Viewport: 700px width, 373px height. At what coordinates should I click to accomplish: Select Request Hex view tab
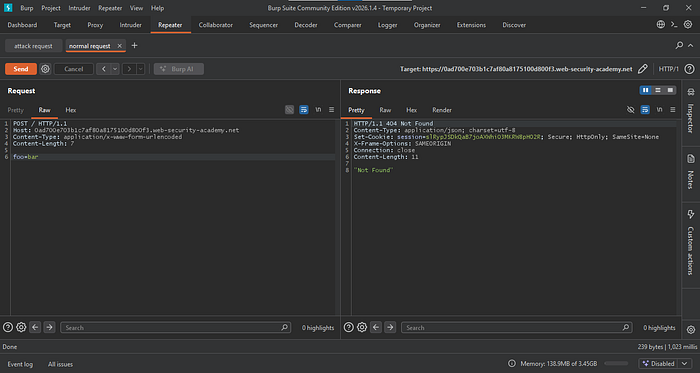click(71, 110)
